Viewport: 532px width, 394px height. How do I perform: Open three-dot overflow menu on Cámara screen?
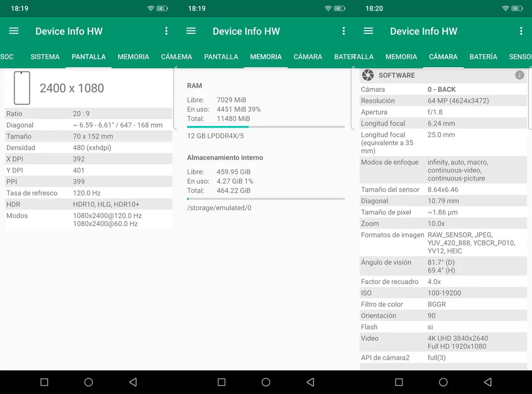coord(521,31)
